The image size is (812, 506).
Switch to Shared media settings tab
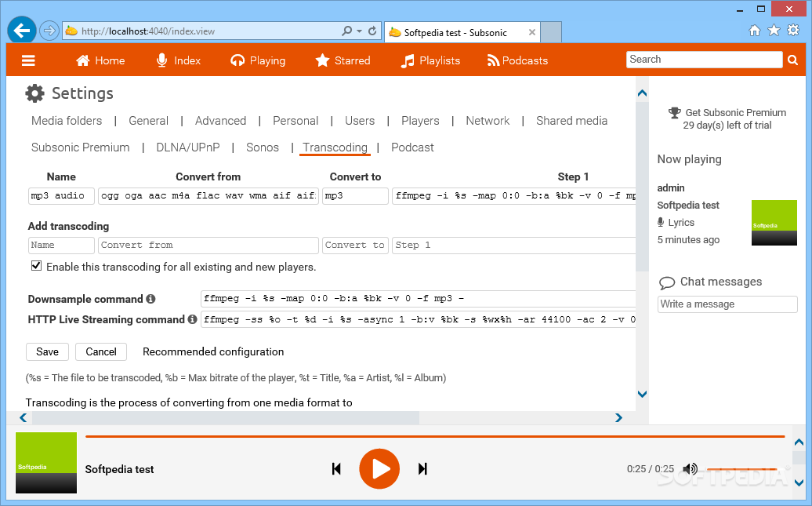571,121
